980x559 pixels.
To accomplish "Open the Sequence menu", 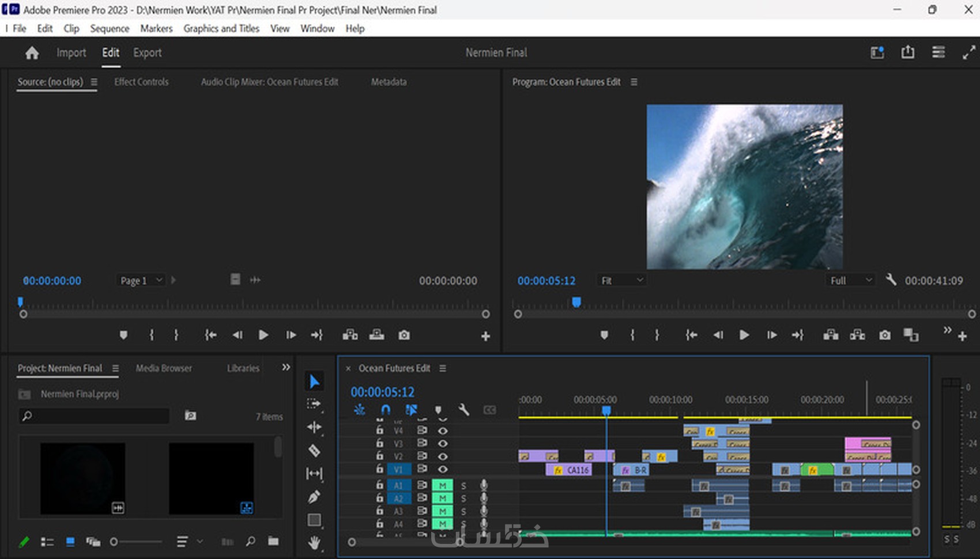I will point(110,28).
